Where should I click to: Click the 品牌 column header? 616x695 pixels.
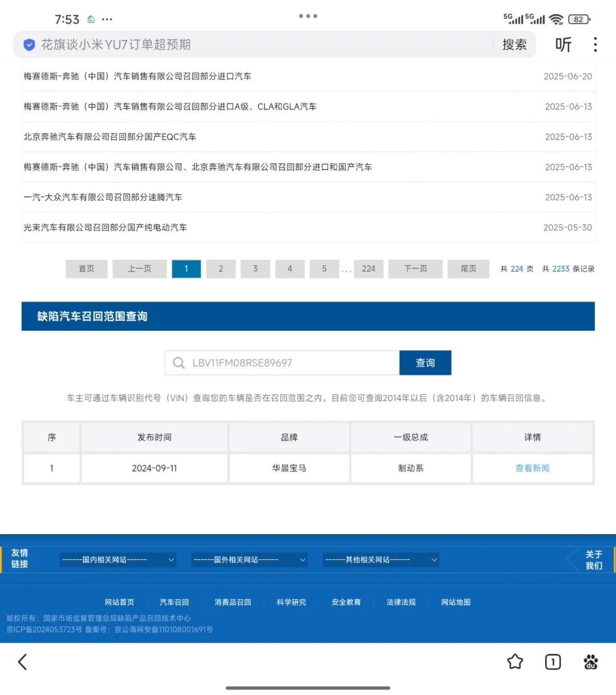coord(289,438)
